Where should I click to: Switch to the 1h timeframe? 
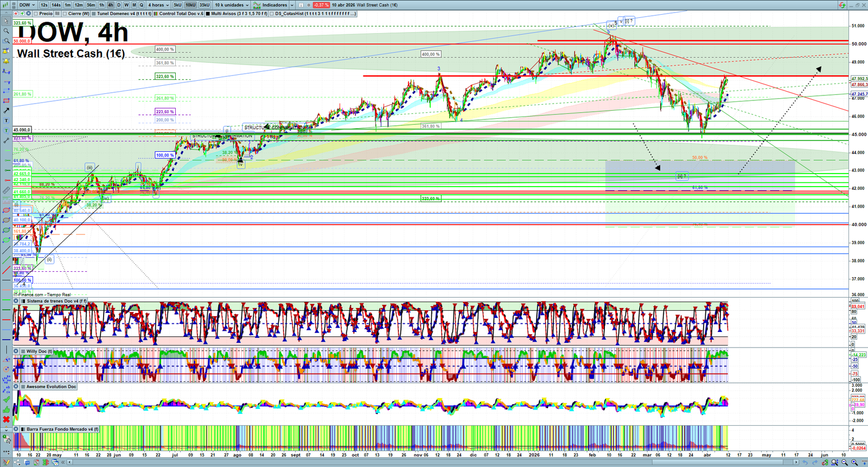tap(101, 5)
